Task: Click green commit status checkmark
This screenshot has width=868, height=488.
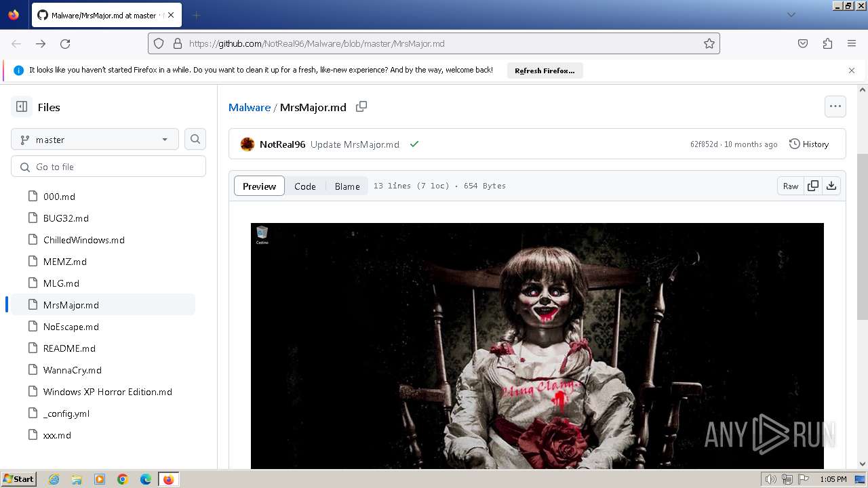Action: [x=414, y=144]
